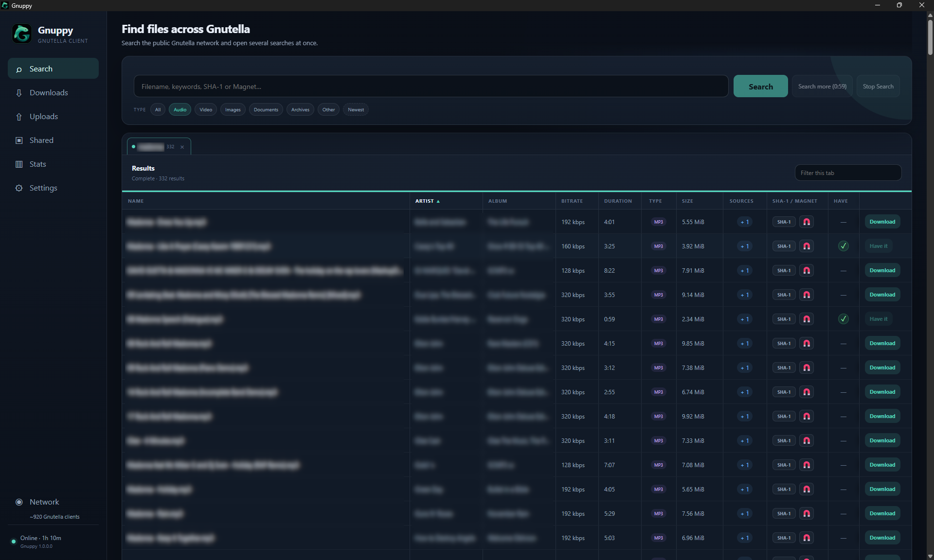
Task: Click the teal Search button
Action: (x=760, y=86)
